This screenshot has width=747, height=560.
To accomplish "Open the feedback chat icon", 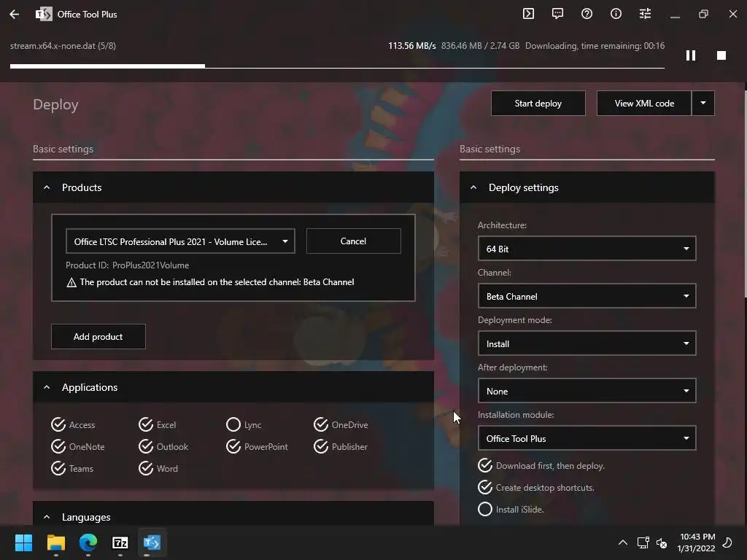I will click(557, 14).
